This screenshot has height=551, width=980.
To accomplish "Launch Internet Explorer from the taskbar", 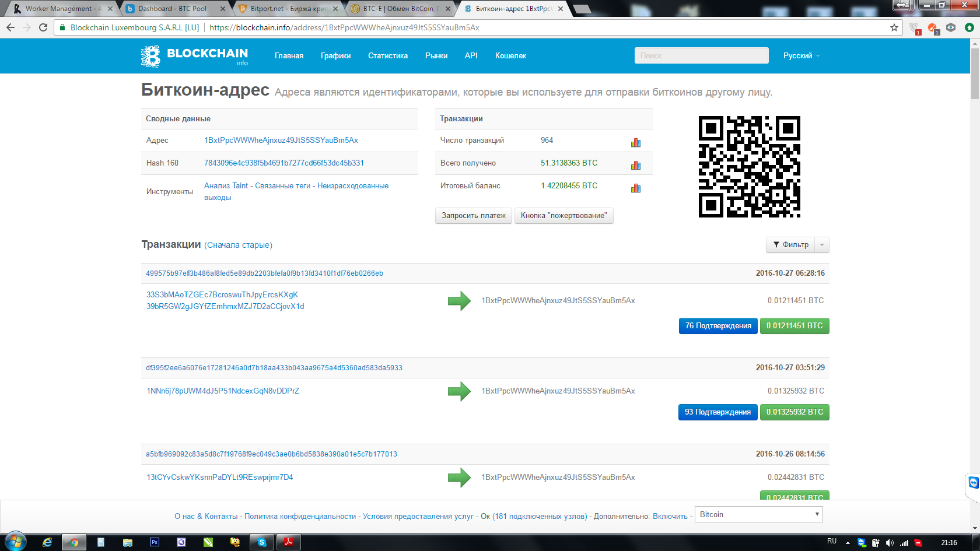I will pyautogui.click(x=47, y=542).
